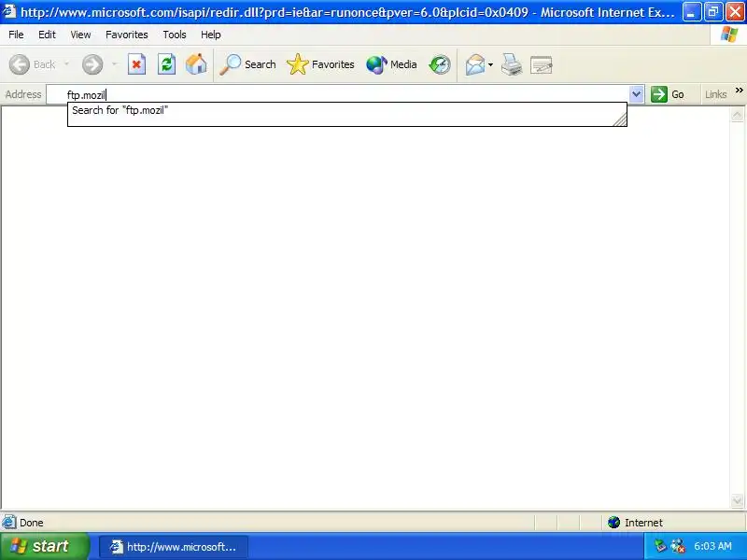Open the Media bar button
747x560 pixels.
tap(391, 64)
